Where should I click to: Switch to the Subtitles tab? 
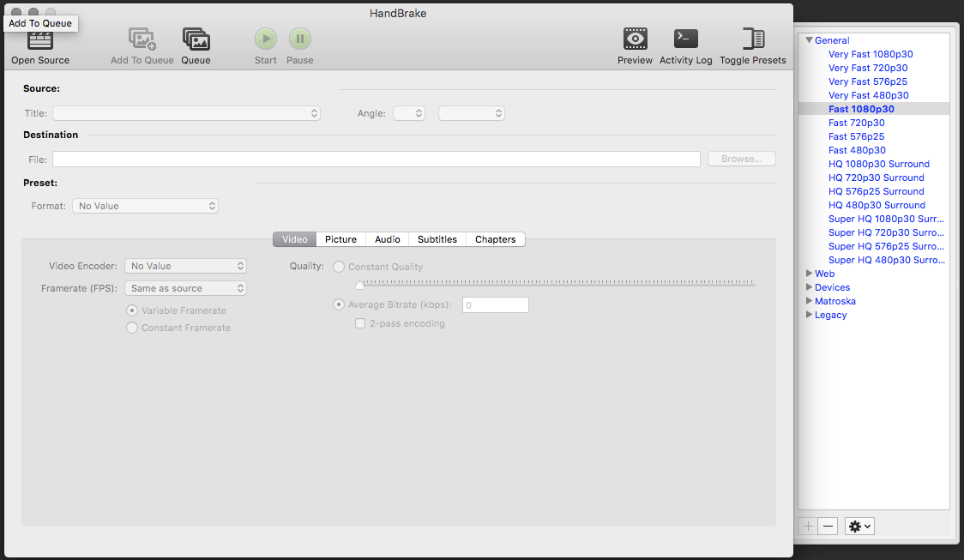437,239
